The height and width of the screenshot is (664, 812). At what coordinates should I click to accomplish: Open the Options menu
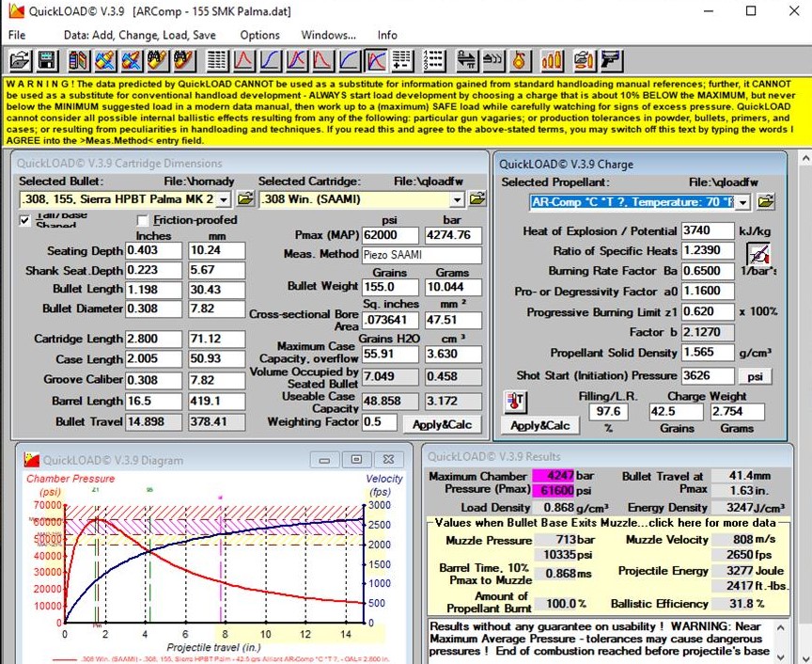coord(259,35)
